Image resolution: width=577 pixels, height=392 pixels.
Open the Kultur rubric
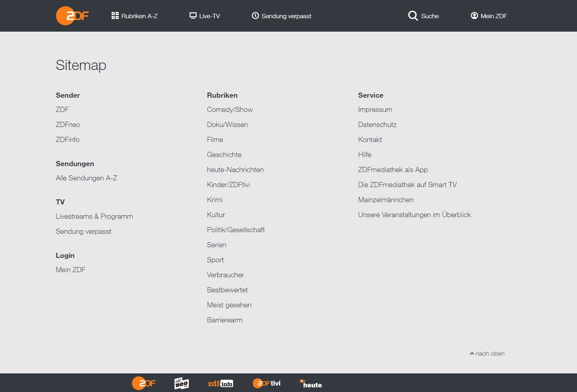pos(216,215)
